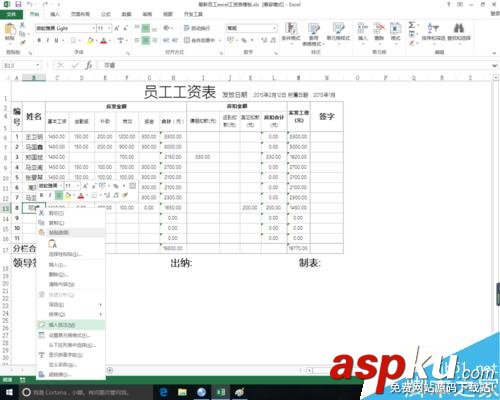
Task: Click Insert cells icon in the ribbon
Action: pyautogui.click(x=362, y=28)
